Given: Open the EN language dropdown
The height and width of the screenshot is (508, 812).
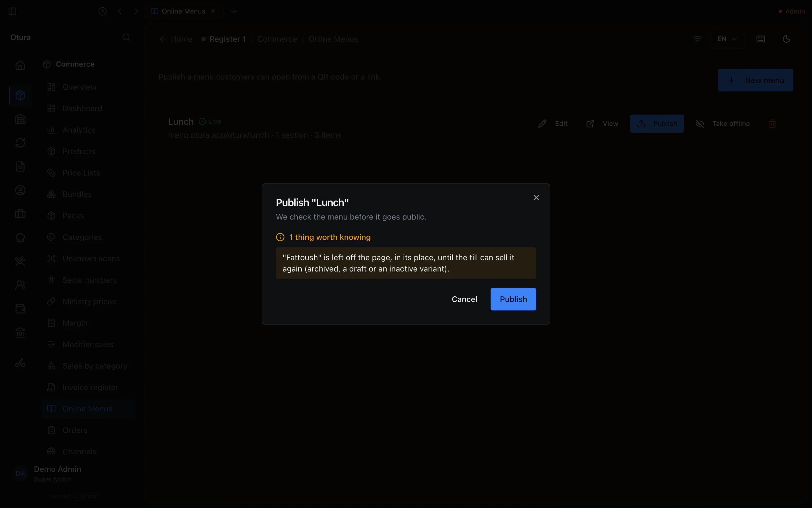Looking at the screenshot, I should (x=727, y=39).
